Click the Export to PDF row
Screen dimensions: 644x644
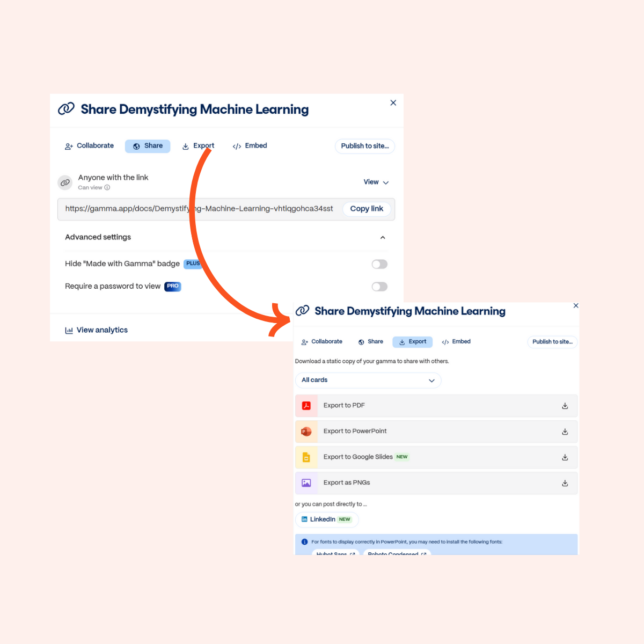click(x=436, y=406)
